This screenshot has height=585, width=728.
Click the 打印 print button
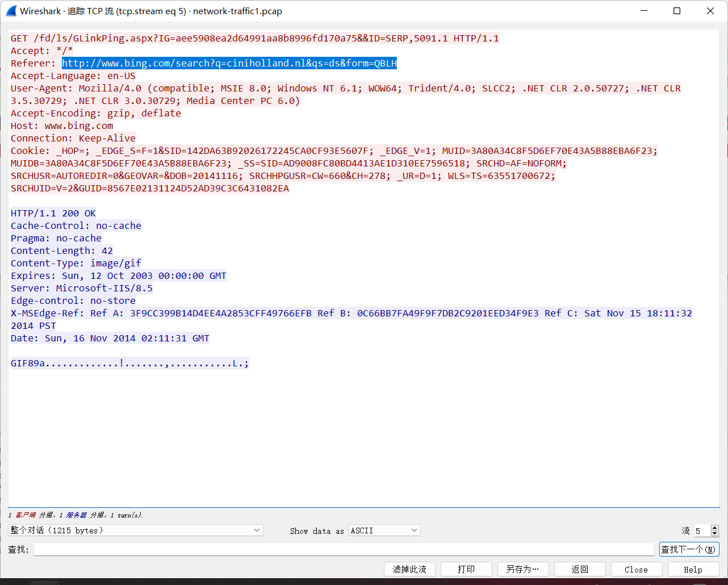(x=466, y=569)
